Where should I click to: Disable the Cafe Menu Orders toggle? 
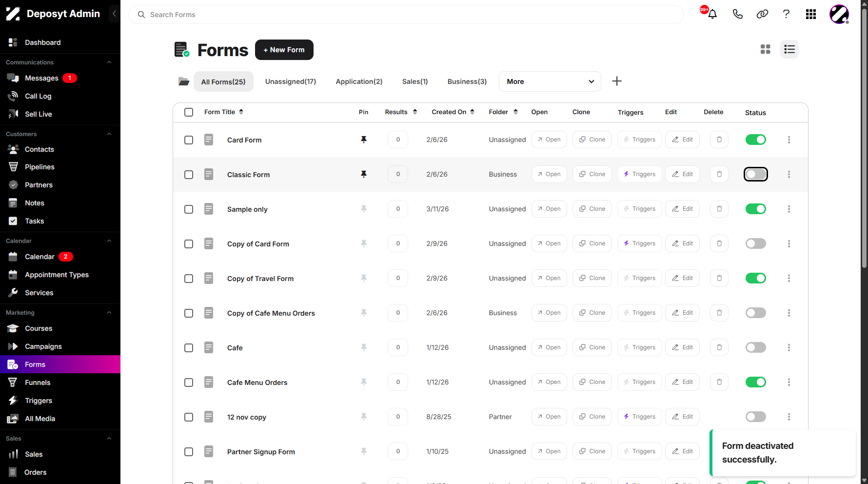(x=756, y=382)
